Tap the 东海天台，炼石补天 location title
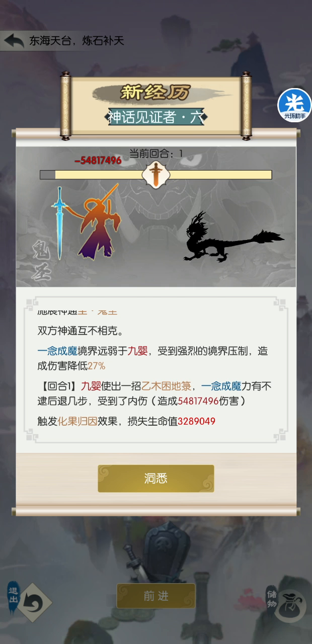This screenshot has width=312, height=644. (x=76, y=41)
